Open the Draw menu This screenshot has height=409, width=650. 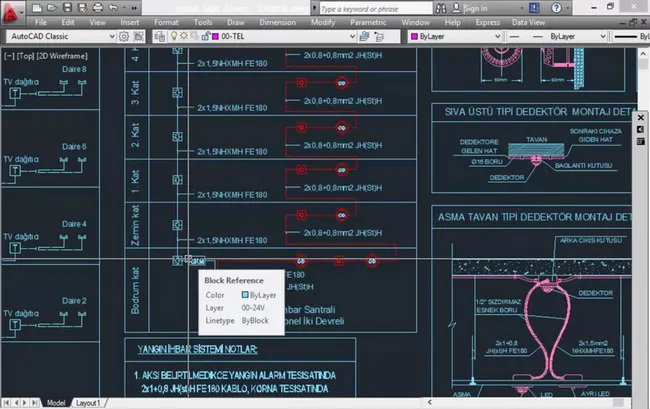coord(235,22)
